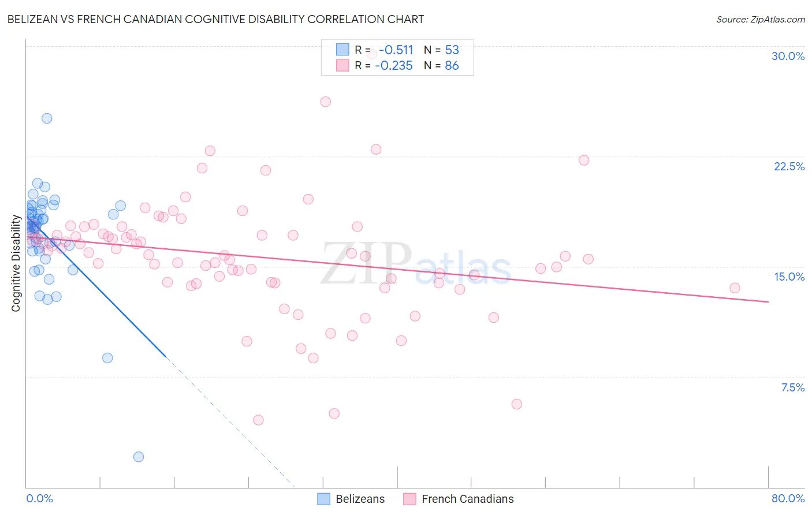The height and width of the screenshot is (515, 812).
Task: Click the blue Belizeans legend swatch
Action: [324, 499]
